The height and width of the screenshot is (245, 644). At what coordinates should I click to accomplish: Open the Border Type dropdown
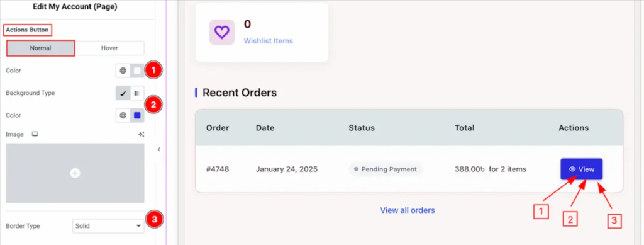pos(108,226)
